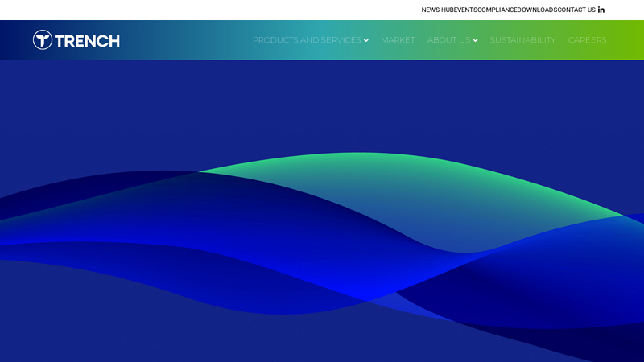The height and width of the screenshot is (362, 644).
Task: Select the Events link
Action: click(x=465, y=10)
